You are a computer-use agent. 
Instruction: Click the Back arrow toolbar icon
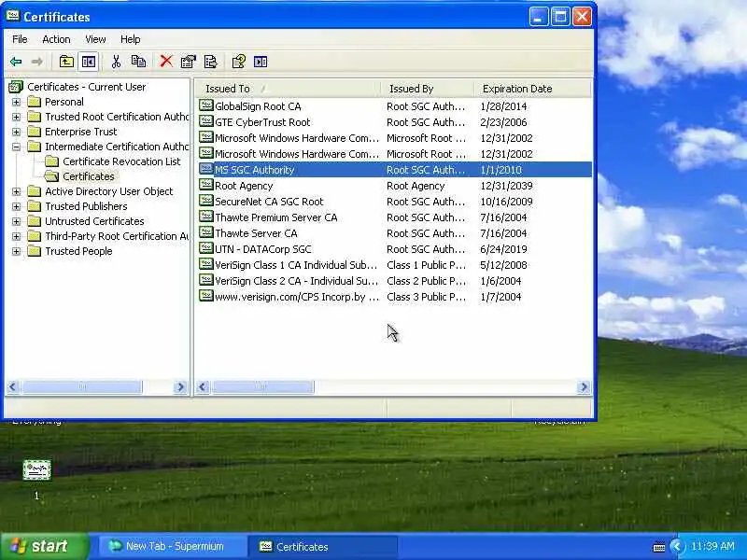coord(16,62)
